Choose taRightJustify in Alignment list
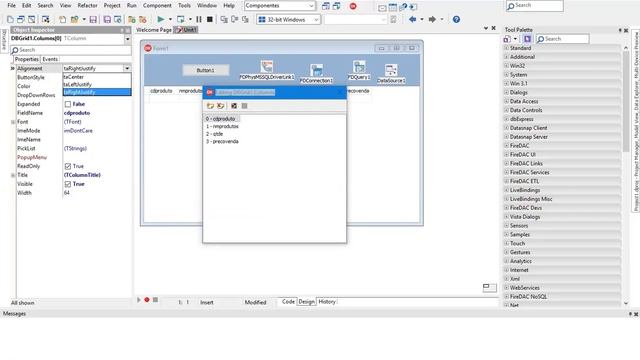This screenshot has height=360, width=640. pyautogui.click(x=97, y=92)
